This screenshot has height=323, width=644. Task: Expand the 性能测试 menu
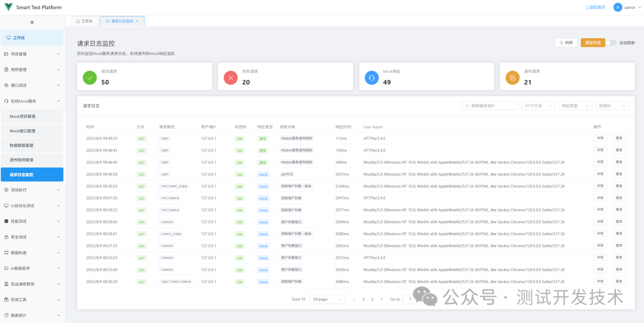click(58, 221)
